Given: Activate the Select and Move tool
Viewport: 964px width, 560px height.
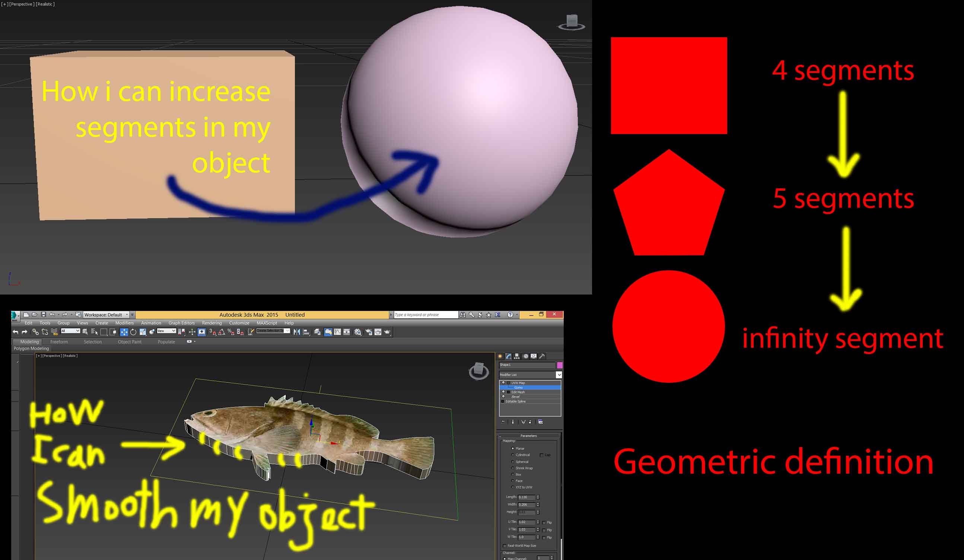Looking at the screenshot, I should (x=124, y=332).
